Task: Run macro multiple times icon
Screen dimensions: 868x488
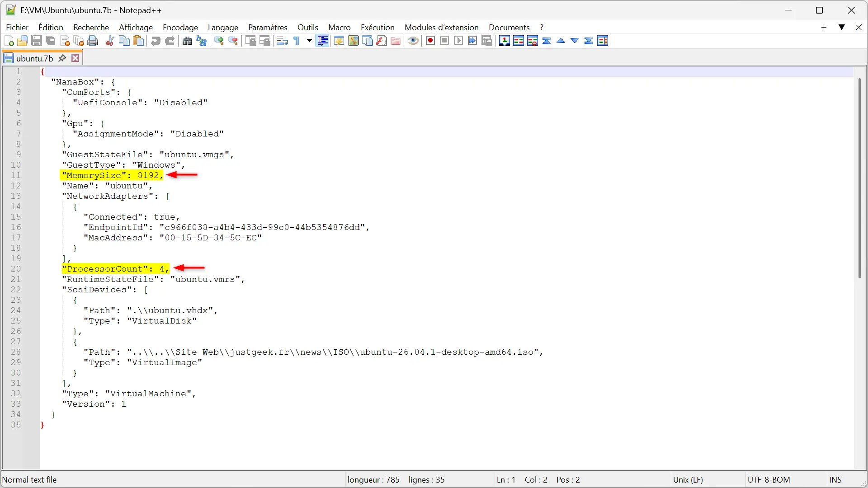Action: [472, 41]
